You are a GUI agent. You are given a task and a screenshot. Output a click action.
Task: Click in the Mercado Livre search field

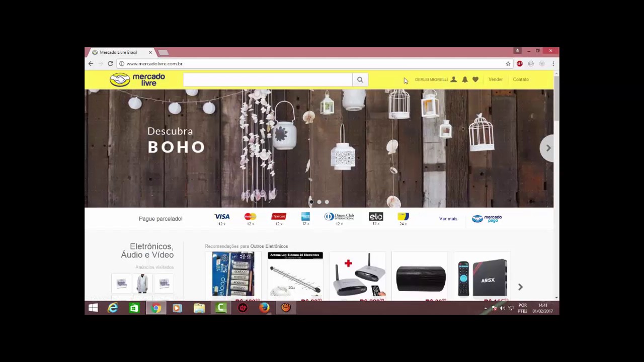tap(268, 79)
